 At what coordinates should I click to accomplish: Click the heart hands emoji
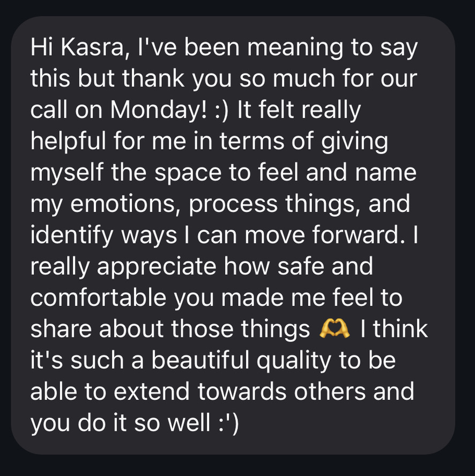[x=335, y=329]
